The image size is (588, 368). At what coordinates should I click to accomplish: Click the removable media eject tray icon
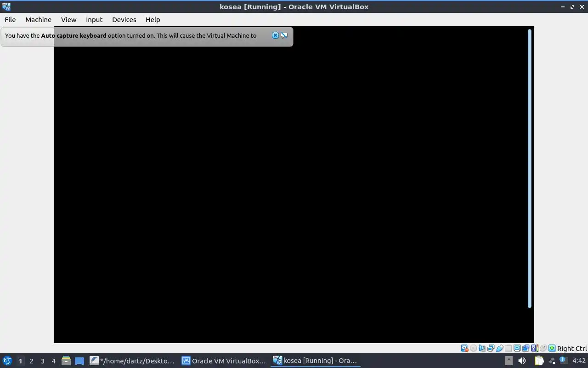tap(509, 361)
